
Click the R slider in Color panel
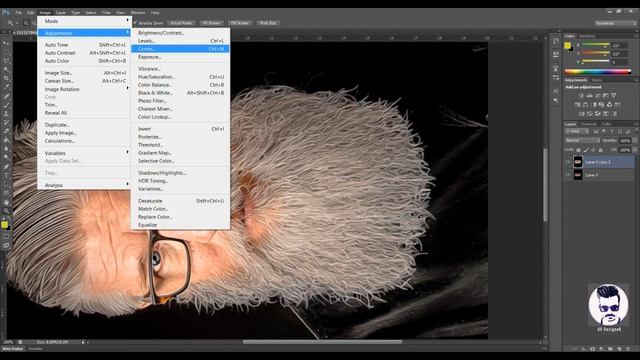[x=596, y=44]
